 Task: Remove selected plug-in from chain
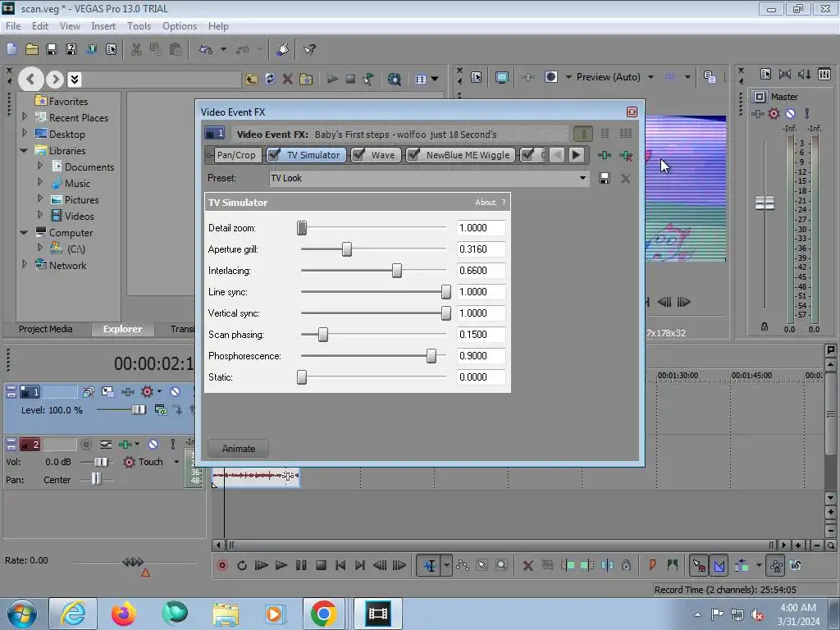626,155
